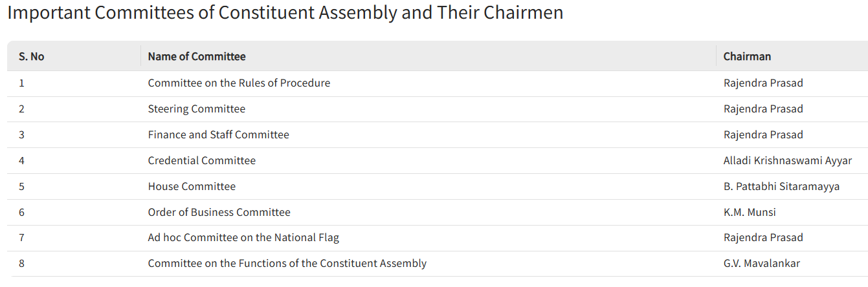Click 'Rajendra Prasad' in the National Flag row

pos(763,238)
